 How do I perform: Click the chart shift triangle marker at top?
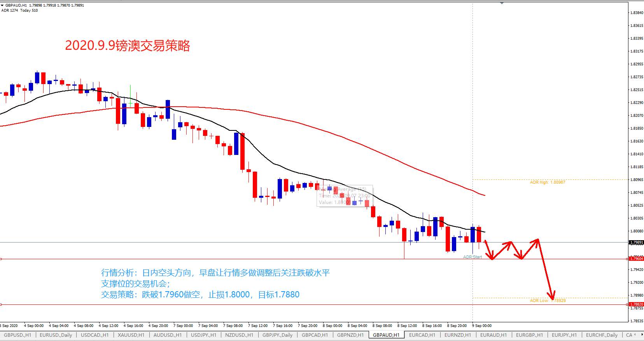coord(502,3)
